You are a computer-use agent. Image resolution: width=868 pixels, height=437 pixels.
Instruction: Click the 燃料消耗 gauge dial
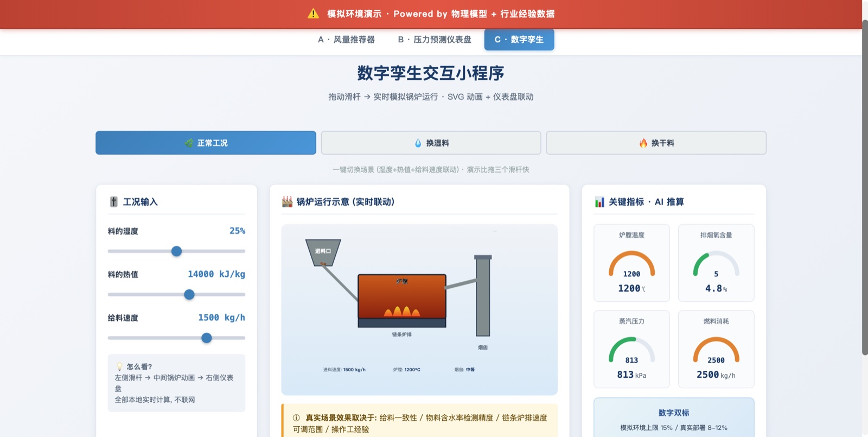click(716, 350)
